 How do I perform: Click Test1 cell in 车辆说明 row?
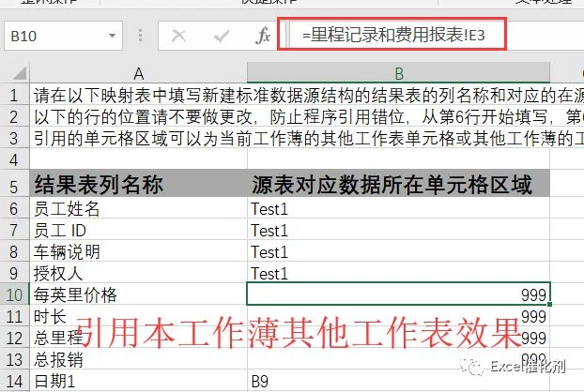click(x=398, y=251)
